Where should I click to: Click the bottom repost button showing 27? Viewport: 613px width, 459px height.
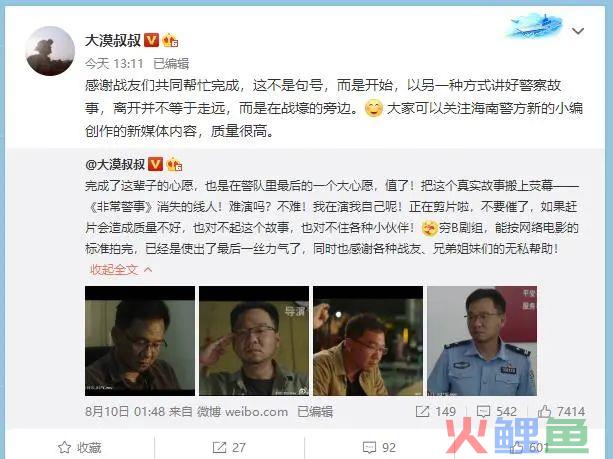[x=229, y=447]
